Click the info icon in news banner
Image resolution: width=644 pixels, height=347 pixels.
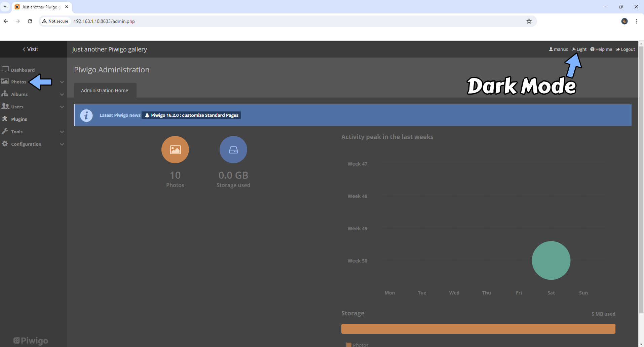click(x=86, y=115)
